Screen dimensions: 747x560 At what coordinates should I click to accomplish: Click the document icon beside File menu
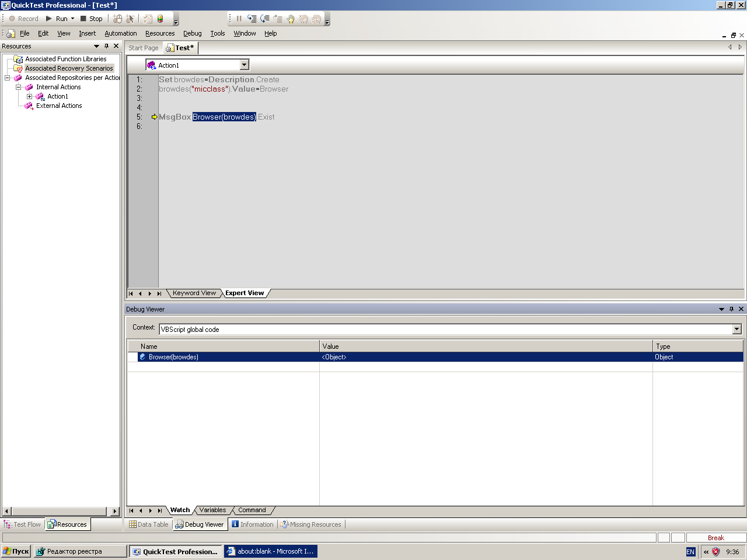(11, 34)
